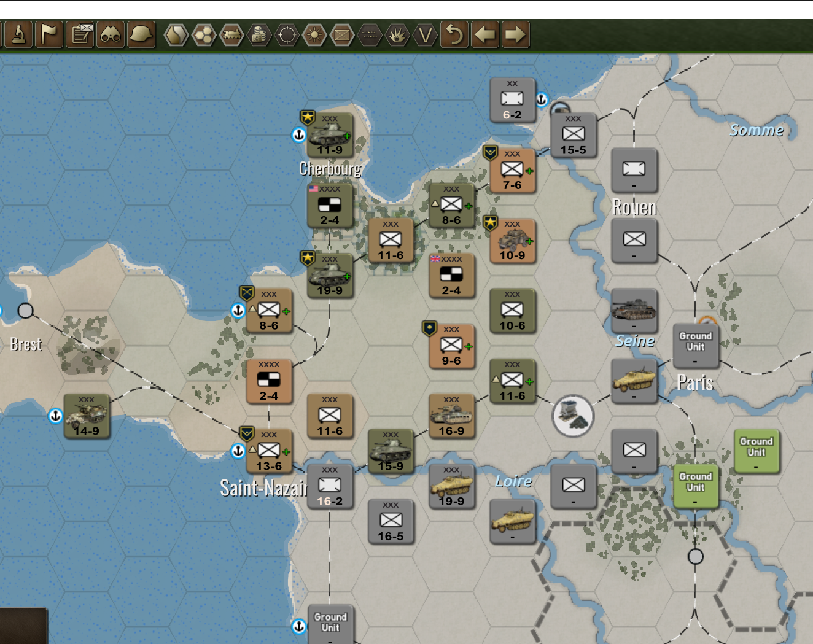Click the flag icon in toolbar
The height and width of the screenshot is (644, 813).
point(49,35)
